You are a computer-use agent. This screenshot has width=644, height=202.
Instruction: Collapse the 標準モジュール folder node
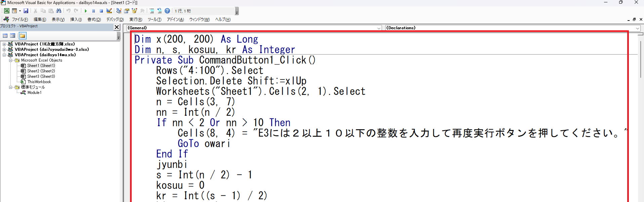pyautogui.click(x=10, y=87)
